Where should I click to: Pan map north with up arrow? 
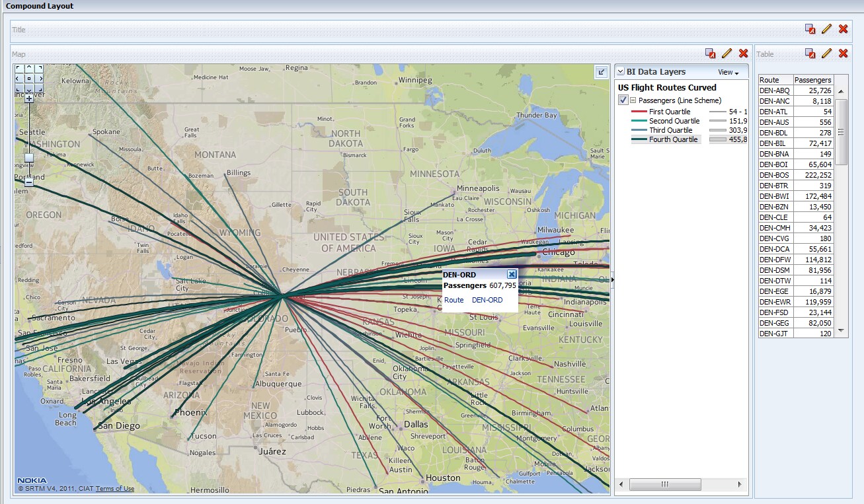point(29,68)
